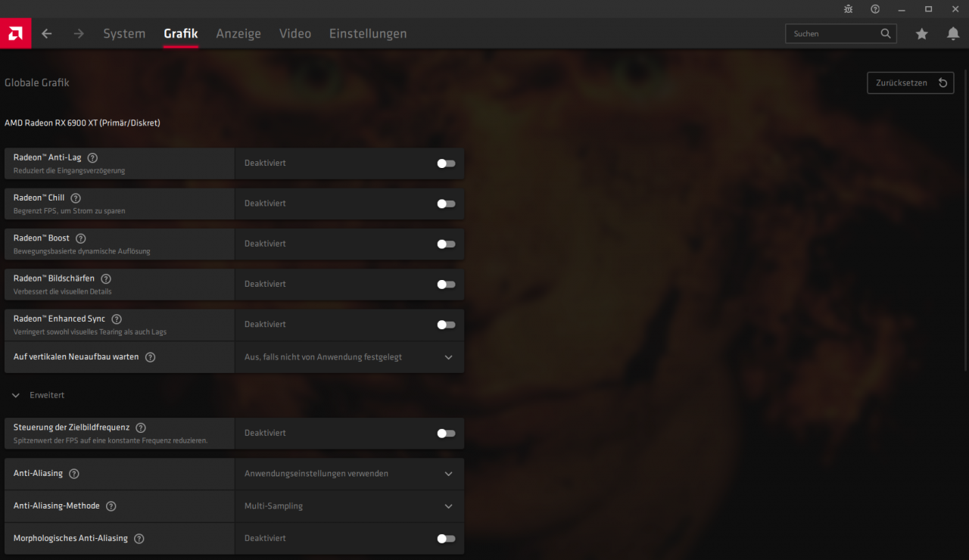
Task: Go forward with the right arrow
Action: click(79, 33)
